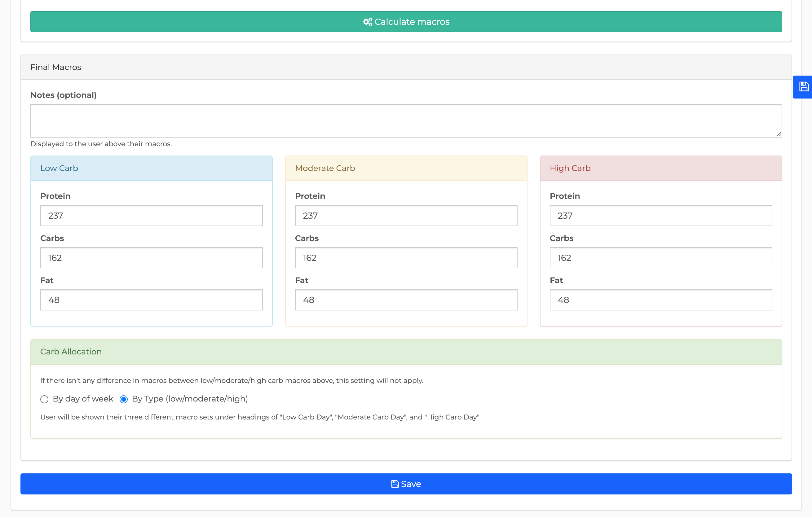Click the 'By Type (low/moderate/high)' label text
Image resolution: width=812 pixels, height=518 pixels.
[190, 399]
